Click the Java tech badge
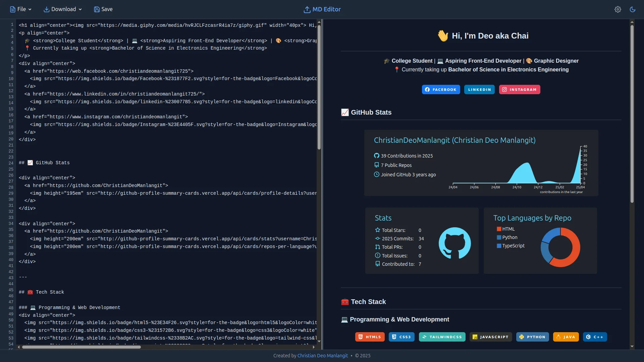 [x=566, y=337]
